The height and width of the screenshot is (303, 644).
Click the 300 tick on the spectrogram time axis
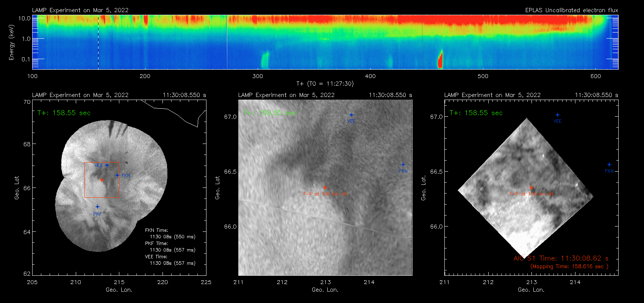click(x=258, y=76)
